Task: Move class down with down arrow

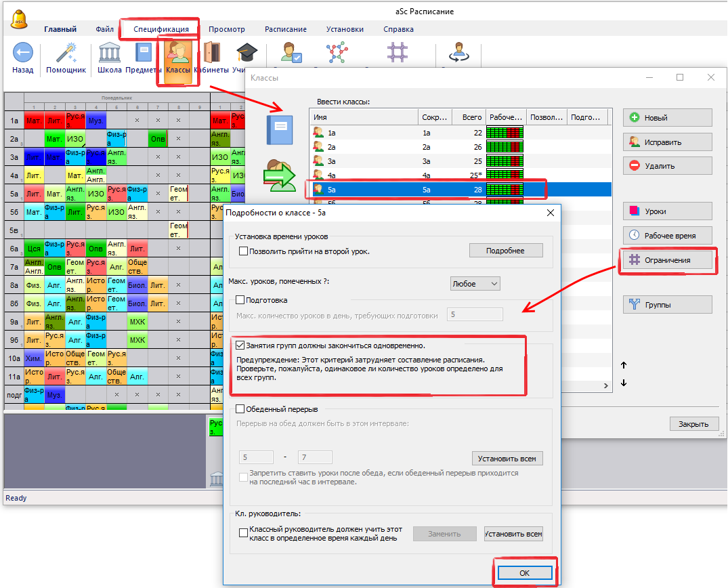Action: pos(624,383)
